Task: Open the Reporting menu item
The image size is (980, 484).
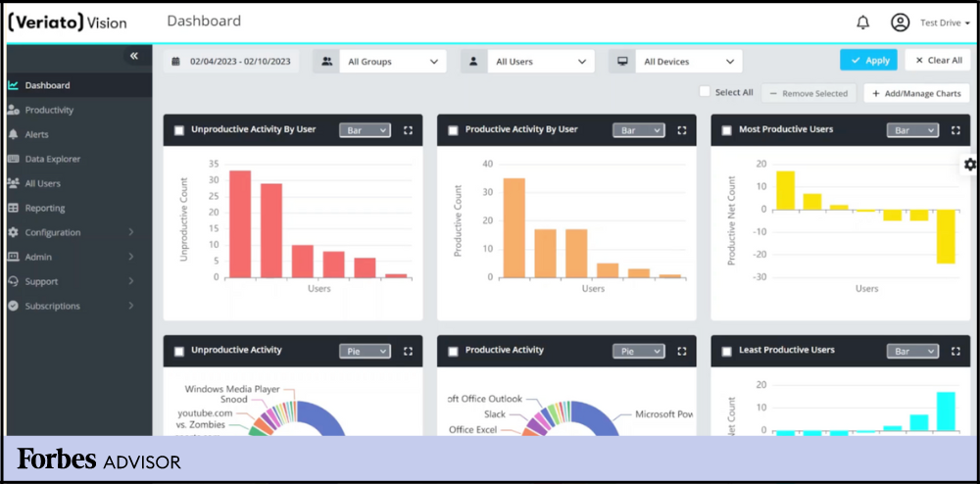Action: [45, 208]
